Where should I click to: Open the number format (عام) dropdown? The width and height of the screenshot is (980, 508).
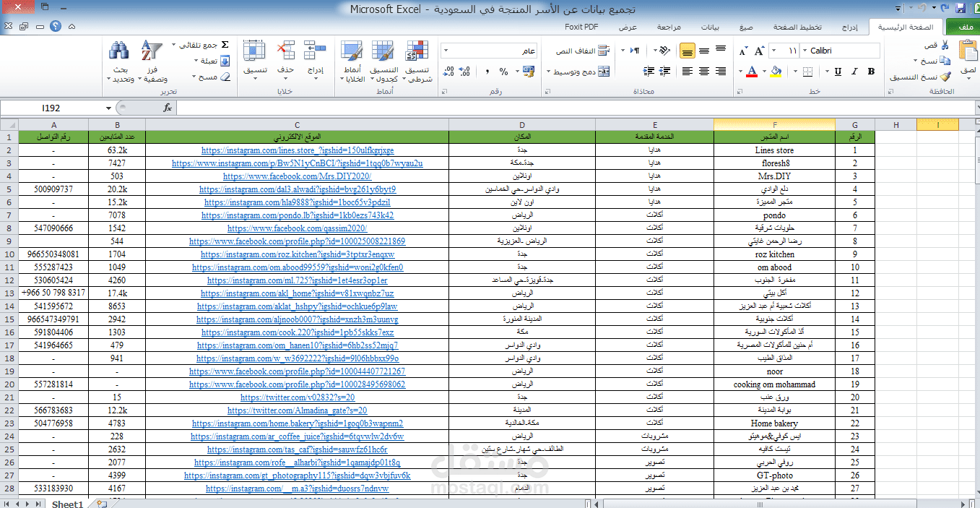coord(446,51)
